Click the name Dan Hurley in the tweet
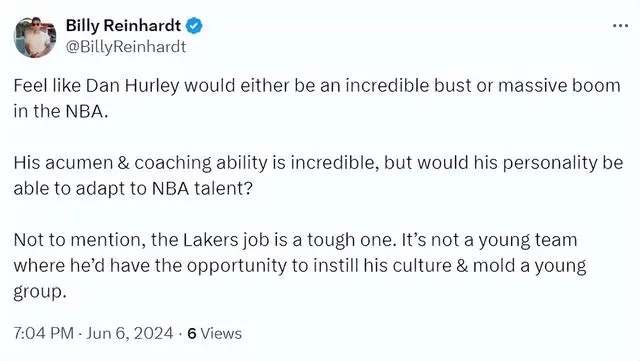The height and width of the screenshot is (361, 640). [132, 86]
